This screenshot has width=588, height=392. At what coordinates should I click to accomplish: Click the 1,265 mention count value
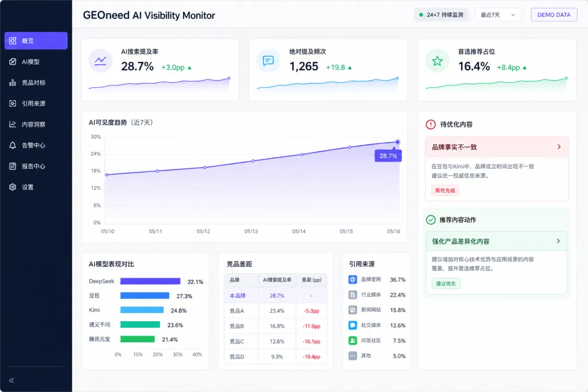(x=304, y=66)
